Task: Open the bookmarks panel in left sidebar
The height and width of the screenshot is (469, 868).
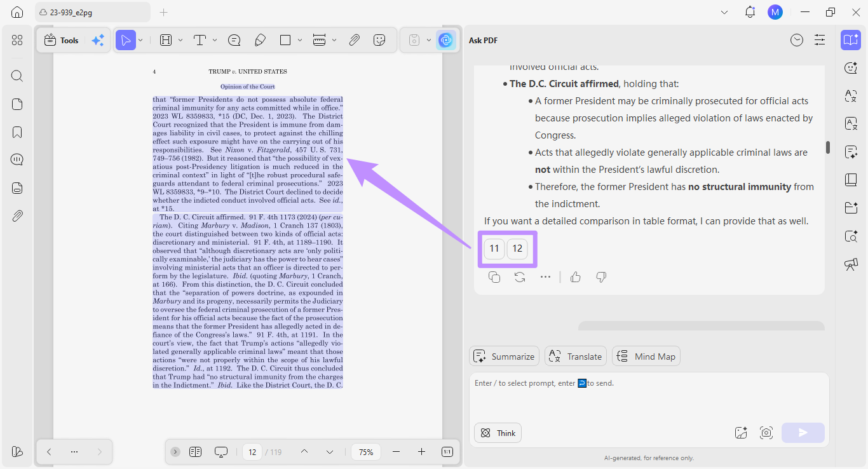Action: [x=17, y=132]
